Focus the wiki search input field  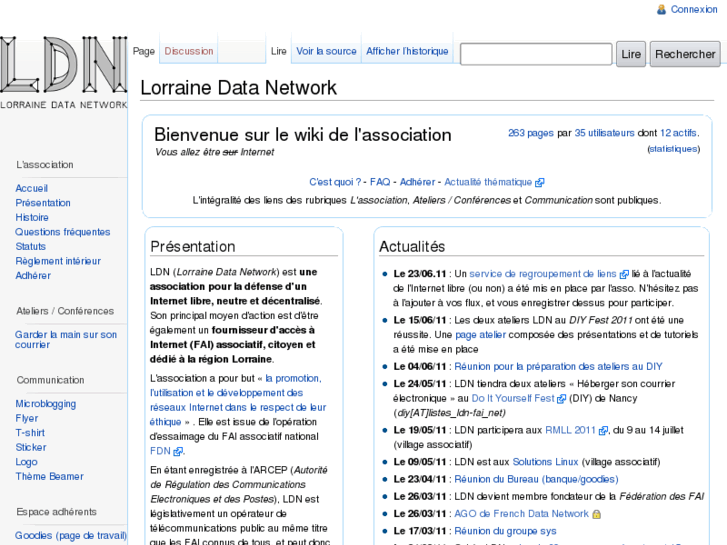pyautogui.click(x=536, y=54)
